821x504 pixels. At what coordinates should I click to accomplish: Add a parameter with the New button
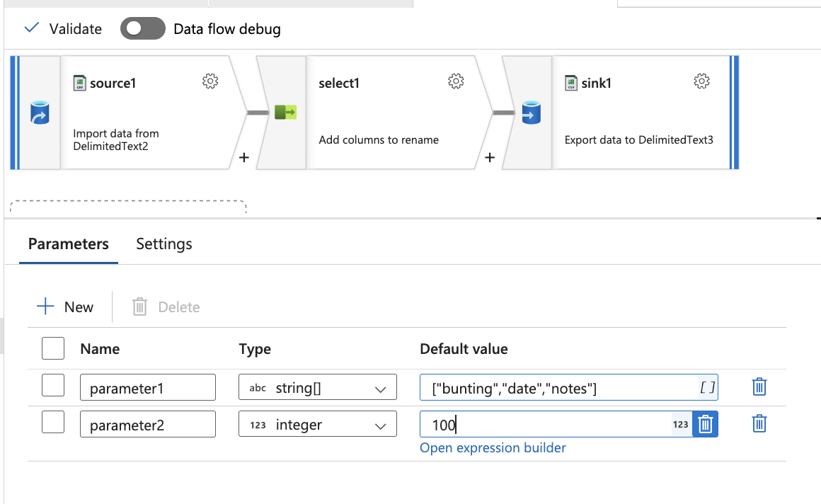pyautogui.click(x=67, y=307)
